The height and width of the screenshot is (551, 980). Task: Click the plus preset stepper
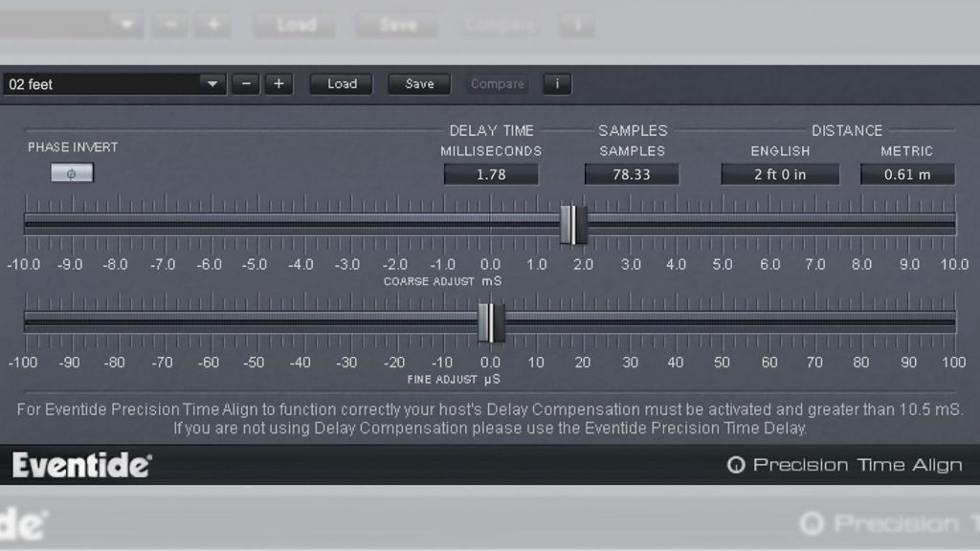[278, 83]
